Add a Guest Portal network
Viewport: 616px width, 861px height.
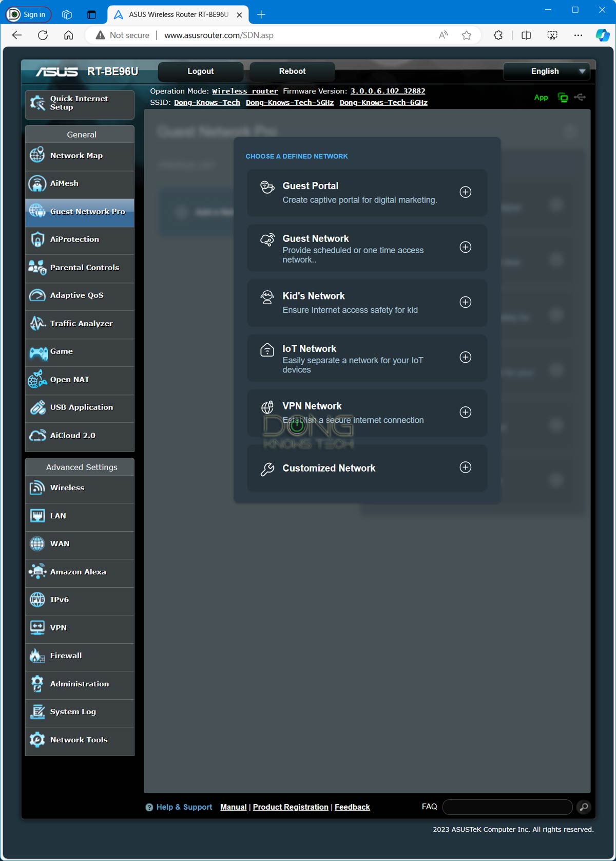click(465, 192)
